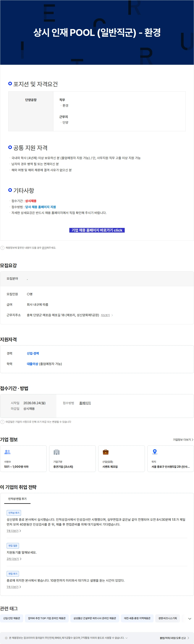Select the 신입·인턴 채용 tag
194x644 pixels.
pyautogui.click(x=12, y=618)
